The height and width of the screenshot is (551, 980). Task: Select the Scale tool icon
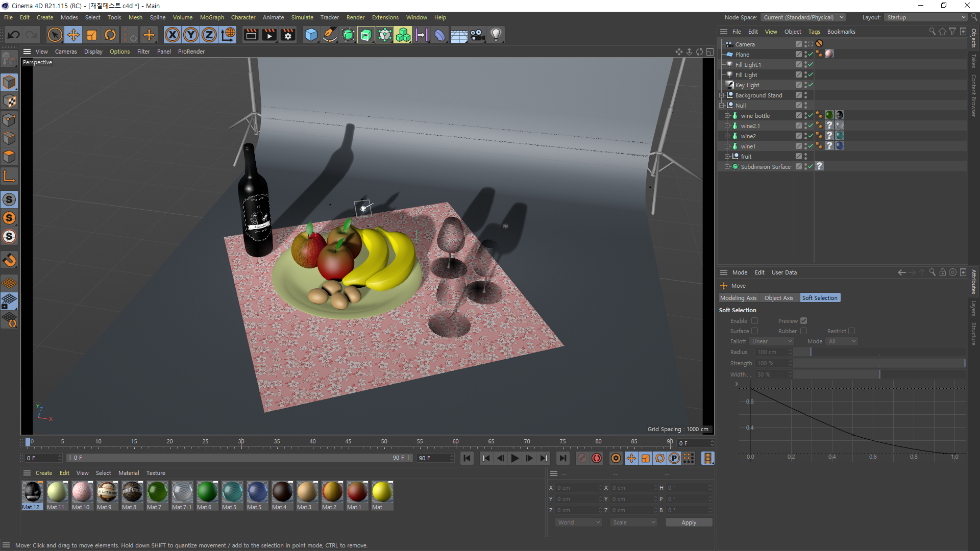92,35
